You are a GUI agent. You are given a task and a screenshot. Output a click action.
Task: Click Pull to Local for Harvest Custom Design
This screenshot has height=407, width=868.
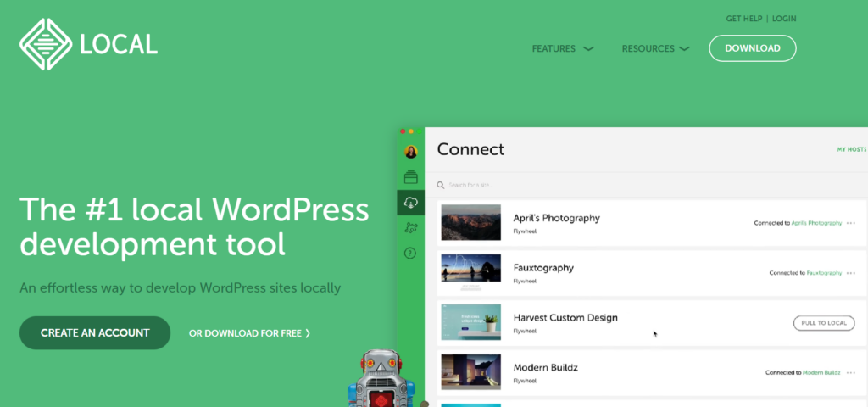pos(823,323)
